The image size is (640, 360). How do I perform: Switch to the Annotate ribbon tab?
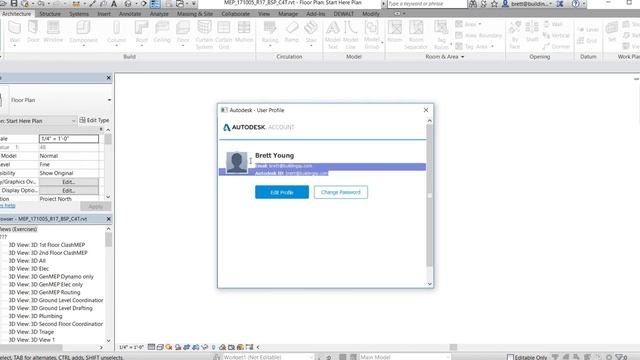130,13
